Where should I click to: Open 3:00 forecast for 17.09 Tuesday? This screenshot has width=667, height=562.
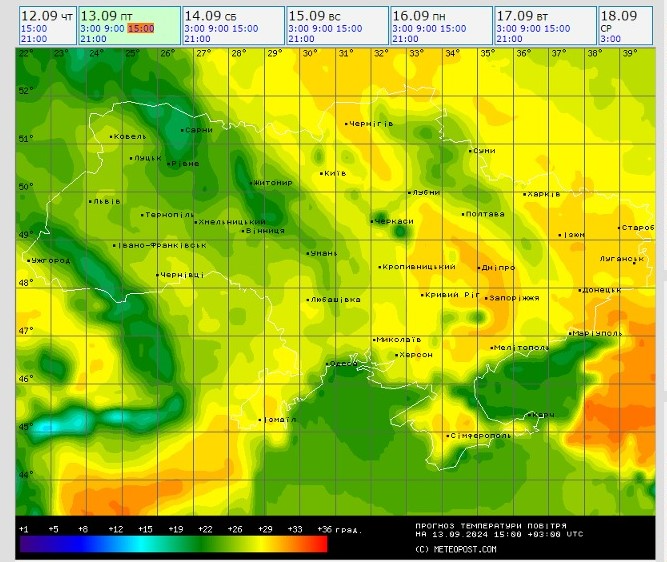507,29
